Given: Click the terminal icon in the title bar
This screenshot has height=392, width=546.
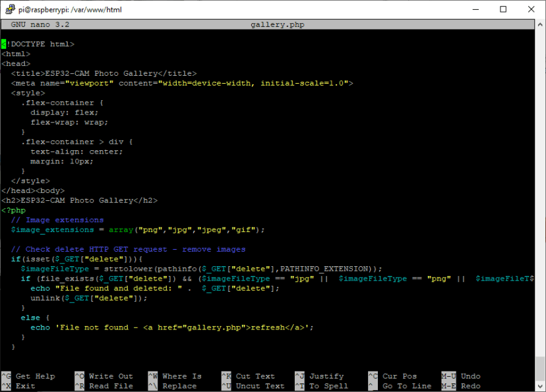Looking at the screenshot, I should 9,9.
